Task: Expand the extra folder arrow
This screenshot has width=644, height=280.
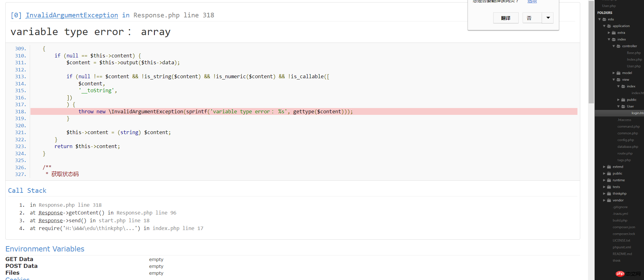Action: [x=609, y=33]
